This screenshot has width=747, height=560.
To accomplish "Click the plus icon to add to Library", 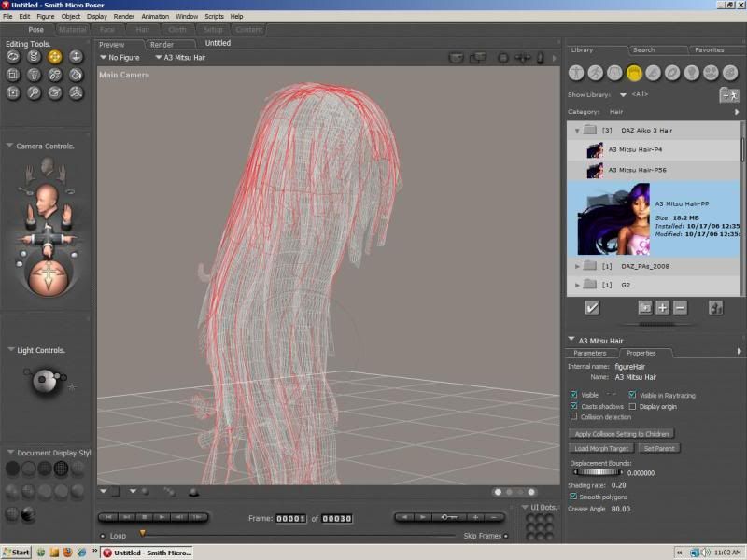I will point(662,307).
